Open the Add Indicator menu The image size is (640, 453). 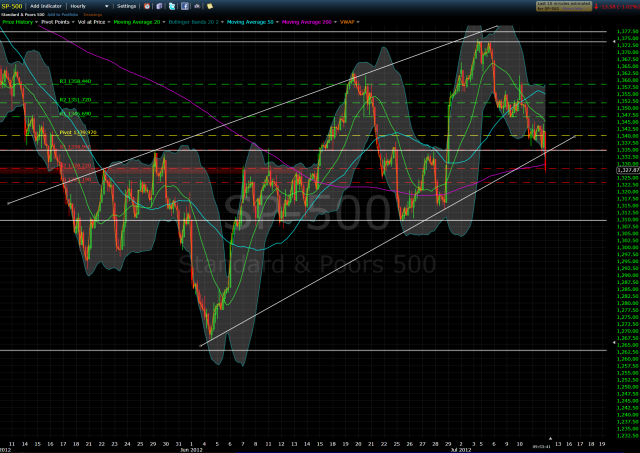(46, 6)
